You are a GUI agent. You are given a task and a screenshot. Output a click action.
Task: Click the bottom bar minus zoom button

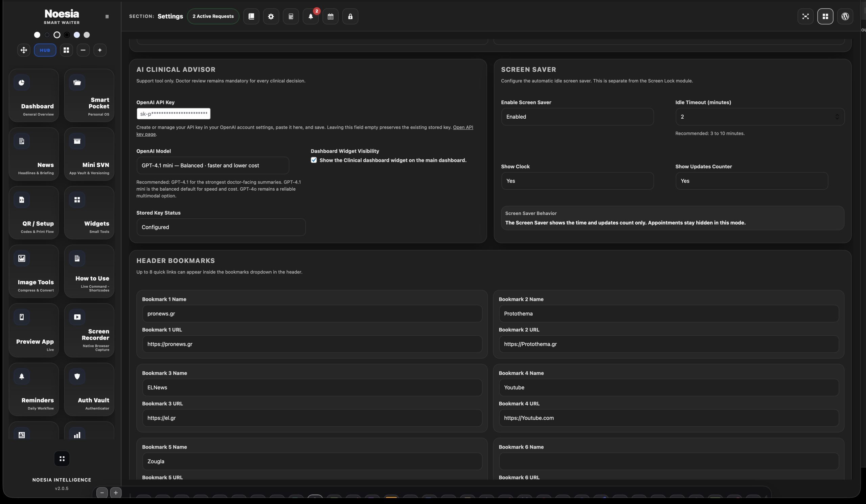point(102,493)
